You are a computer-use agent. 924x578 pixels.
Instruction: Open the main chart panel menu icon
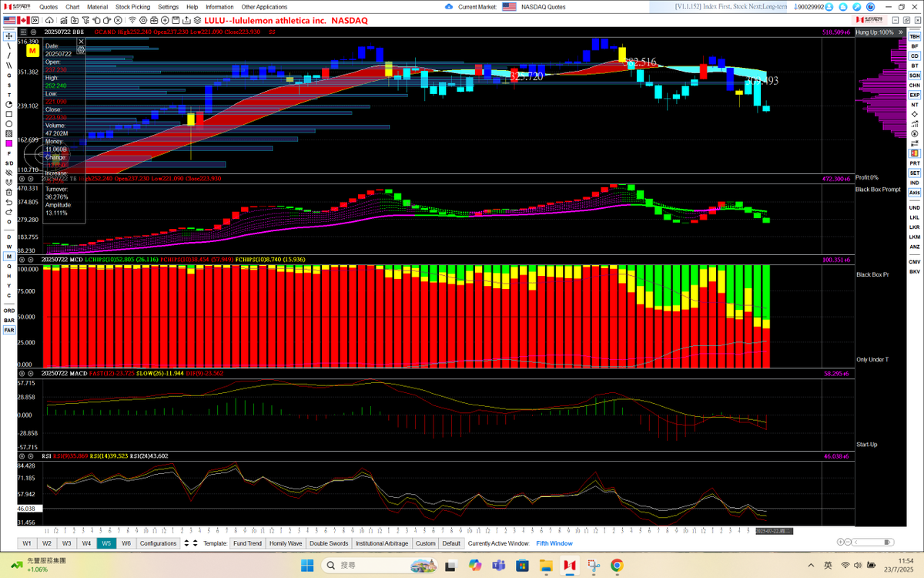(22, 32)
